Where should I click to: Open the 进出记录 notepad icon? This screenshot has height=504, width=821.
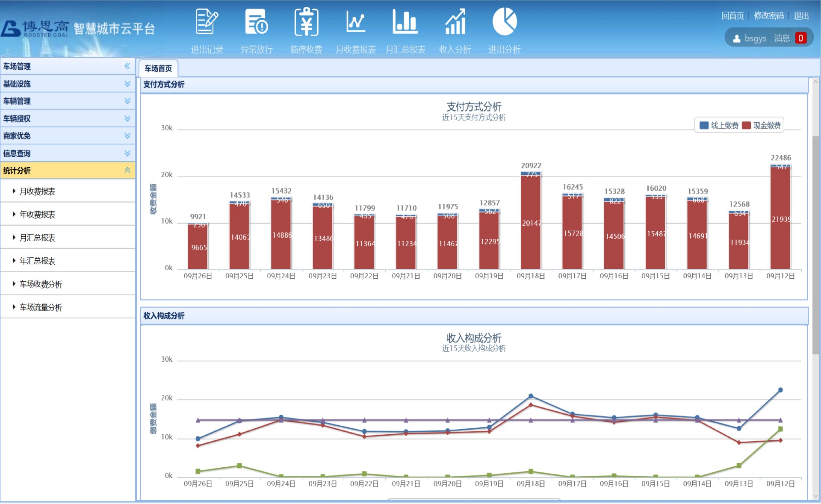[x=207, y=22]
